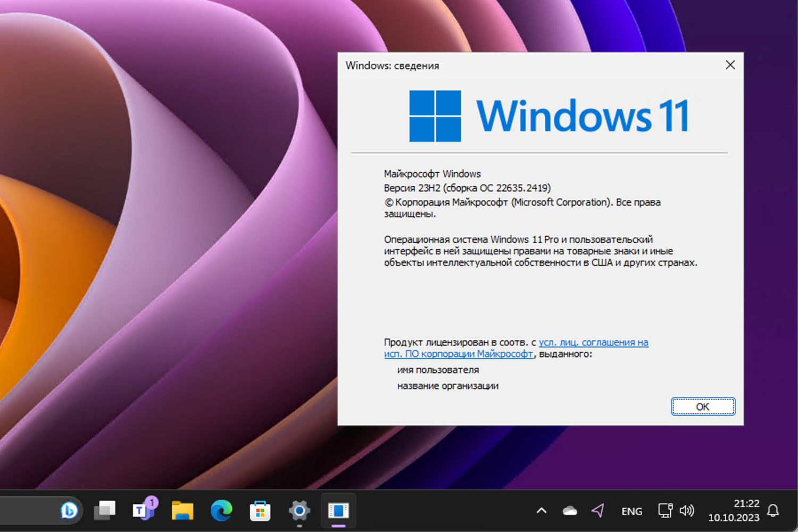This screenshot has height=532, width=798.
Task: Click the "Майкрософт Windows" text line
Action: point(432,174)
